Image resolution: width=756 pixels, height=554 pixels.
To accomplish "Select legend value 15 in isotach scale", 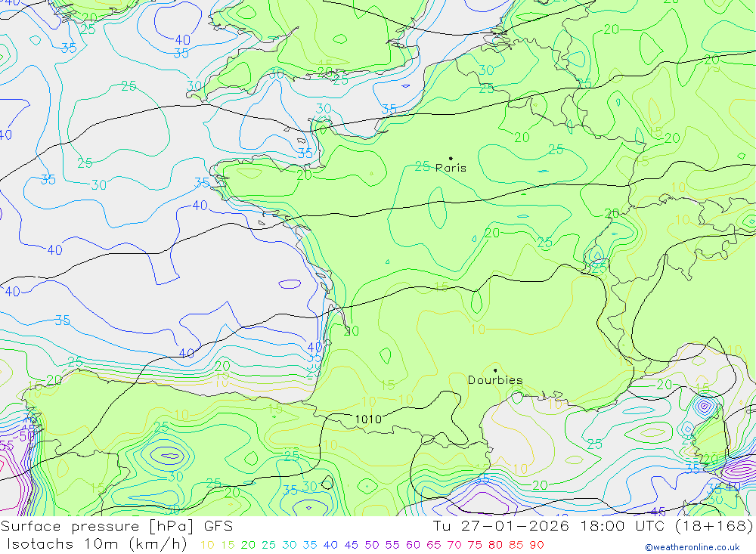I will tap(228, 545).
